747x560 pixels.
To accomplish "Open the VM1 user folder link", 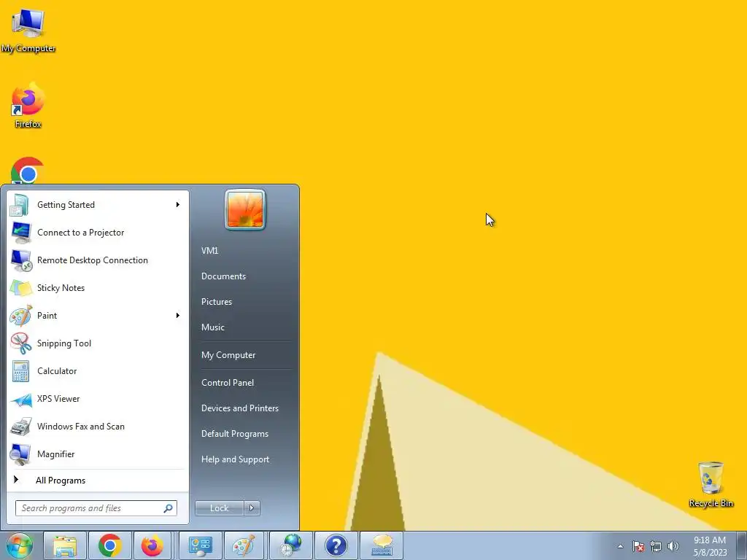I will tap(209, 251).
